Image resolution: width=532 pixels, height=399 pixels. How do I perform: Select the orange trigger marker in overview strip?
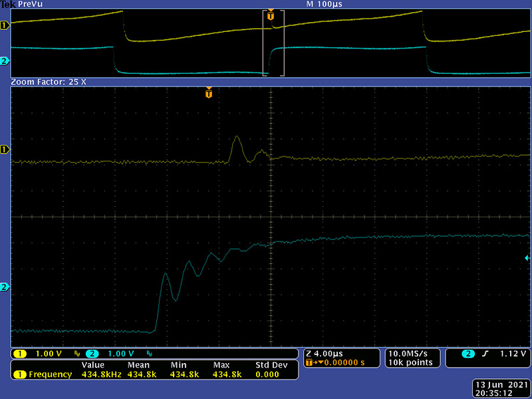pyautogui.click(x=270, y=15)
